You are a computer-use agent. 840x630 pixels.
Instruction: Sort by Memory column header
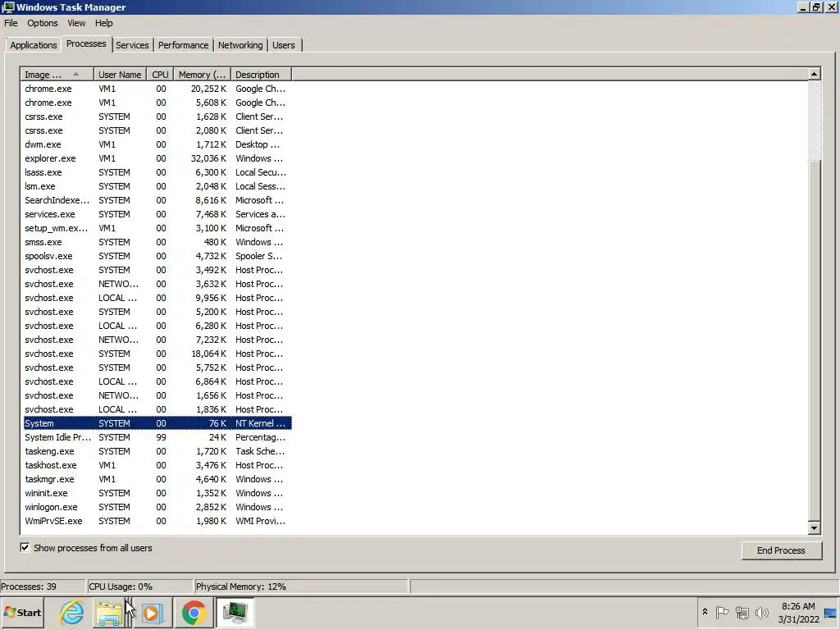[202, 75]
